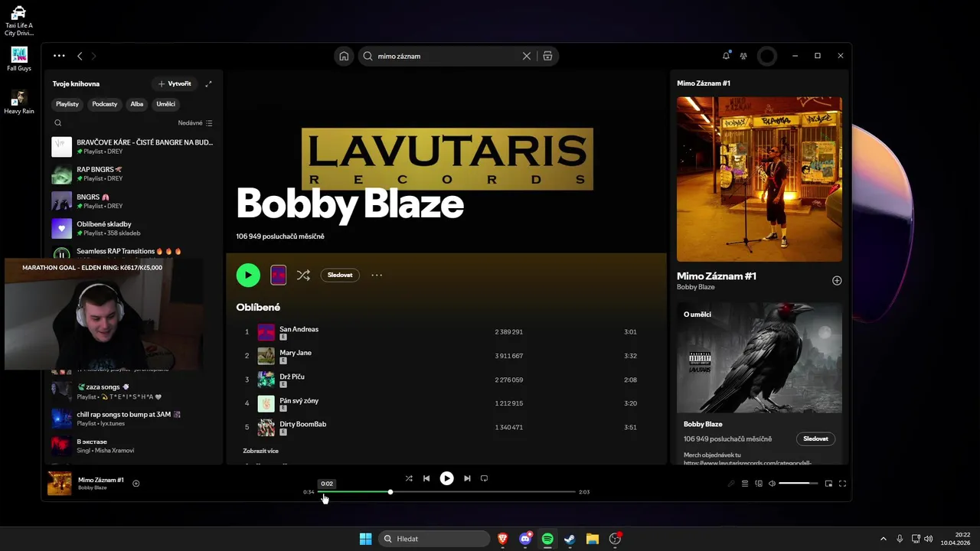980x551 pixels.
Task: Open Oblíbené skladby liked songs
Action: tap(133, 228)
